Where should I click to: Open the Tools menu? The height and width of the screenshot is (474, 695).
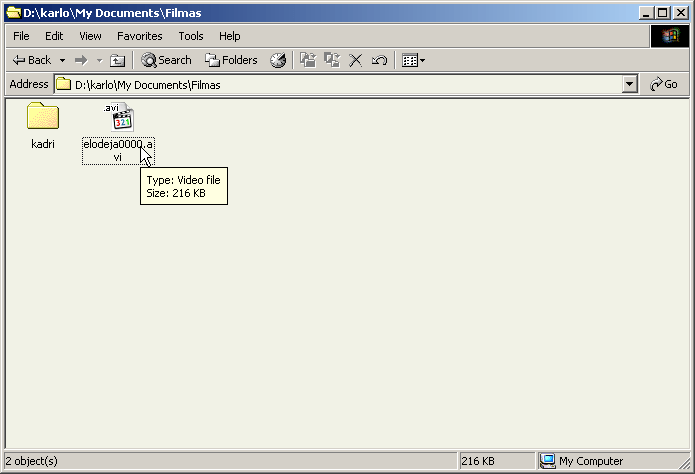coord(191,36)
